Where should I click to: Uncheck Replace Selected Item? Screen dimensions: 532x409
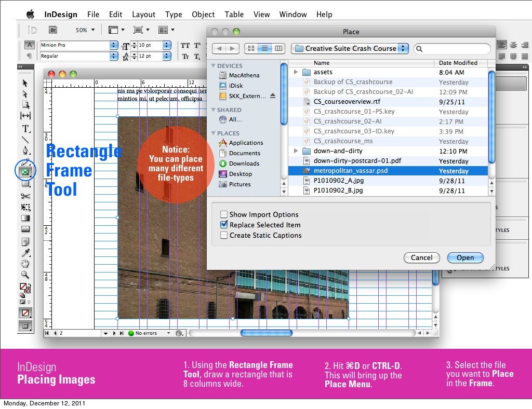click(x=224, y=225)
